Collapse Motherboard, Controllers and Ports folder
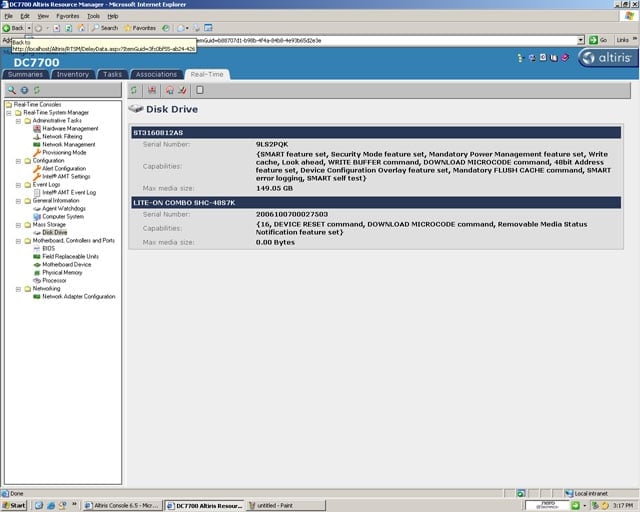The height and width of the screenshot is (512, 640). [18, 241]
